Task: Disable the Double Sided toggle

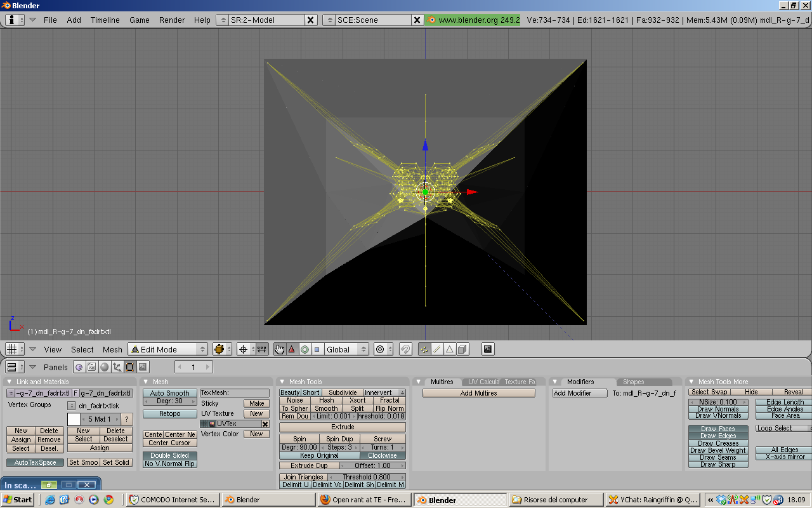Action: point(169,455)
